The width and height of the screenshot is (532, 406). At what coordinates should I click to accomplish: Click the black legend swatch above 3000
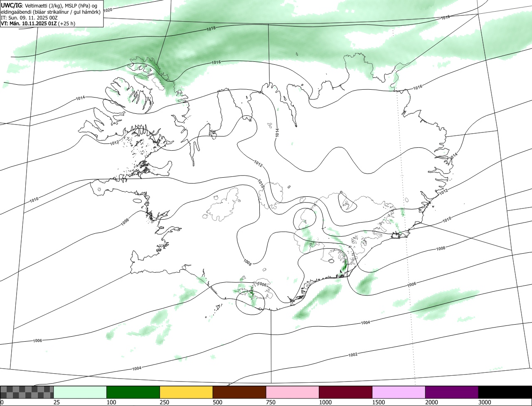coord(505,392)
